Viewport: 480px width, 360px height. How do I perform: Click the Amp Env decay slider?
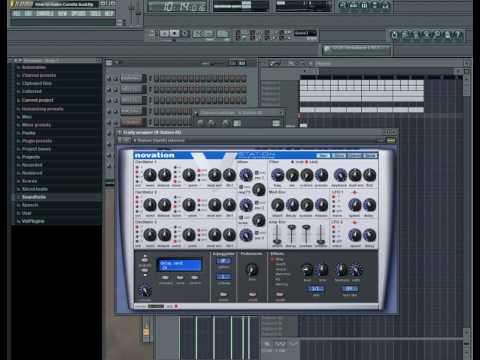pos(292,234)
